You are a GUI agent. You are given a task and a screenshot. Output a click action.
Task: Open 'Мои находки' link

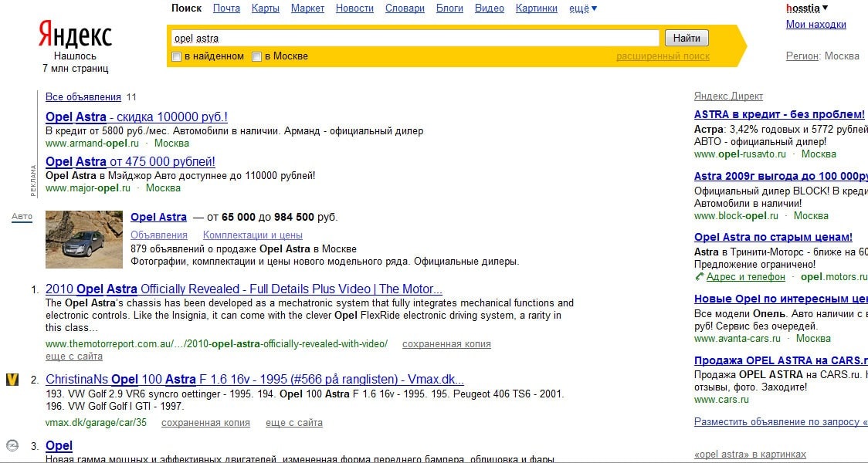coord(815,25)
